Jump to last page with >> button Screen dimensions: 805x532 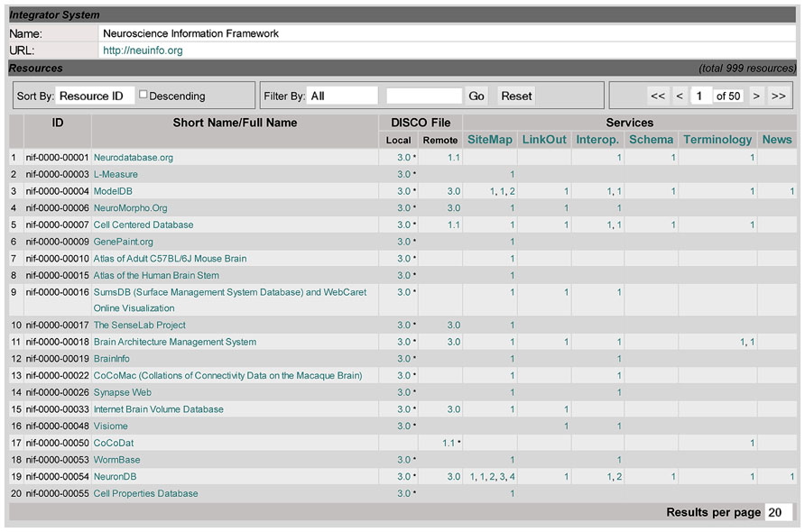tap(778, 96)
